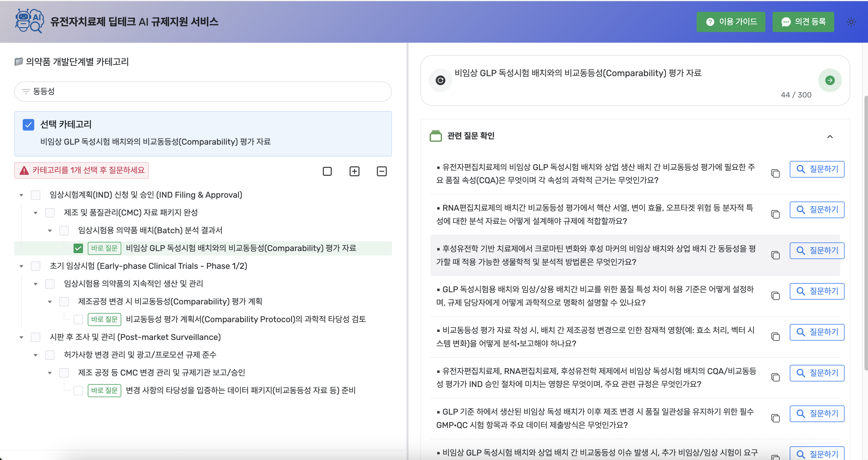Check the 변경 사항의 타당성을 입증하는 데이터 패키지 checkbox
The height and width of the screenshot is (460, 868).
(x=78, y=390)
